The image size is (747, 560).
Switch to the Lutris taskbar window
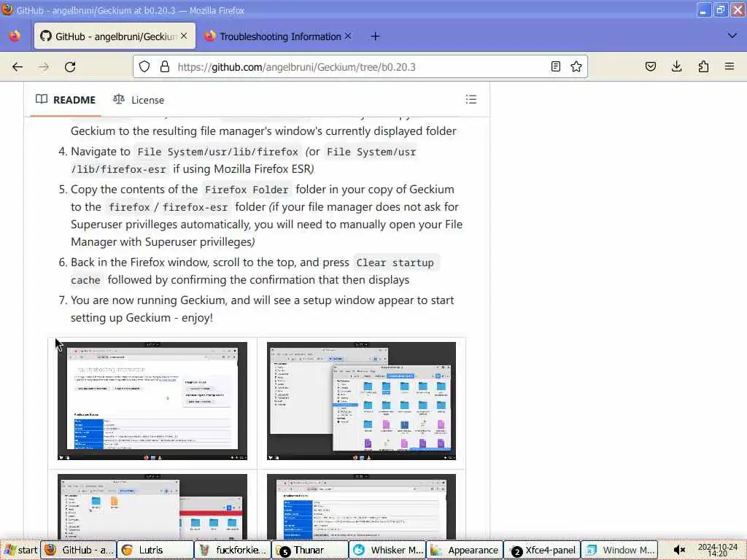click(x=155, y=550)
